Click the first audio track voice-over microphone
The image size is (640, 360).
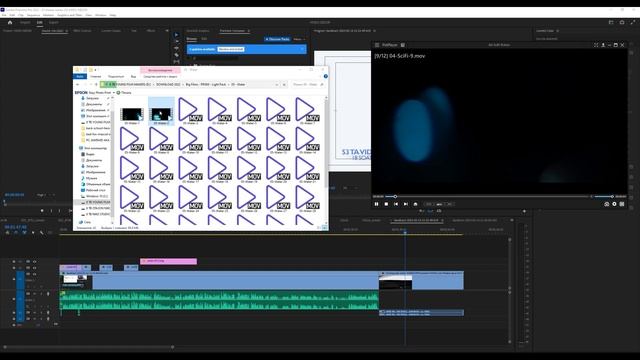(x=48, y=293)
